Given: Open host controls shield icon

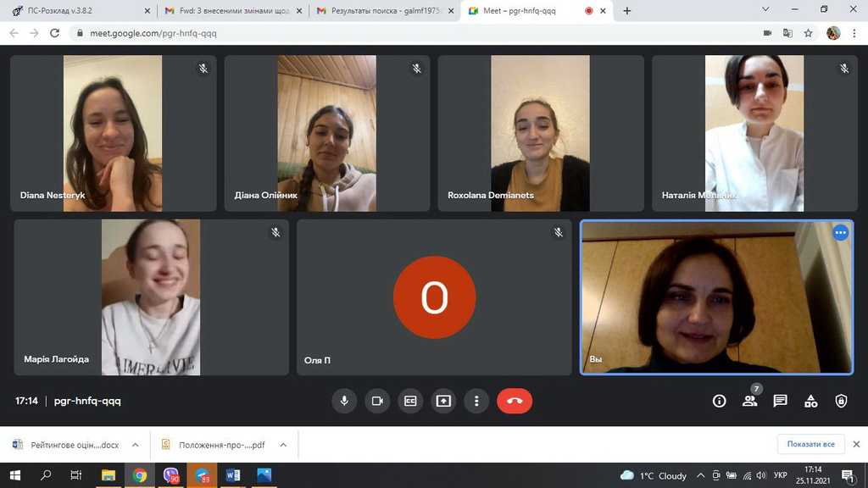Looking at the screenshot, I should click(x=841, y=401).
